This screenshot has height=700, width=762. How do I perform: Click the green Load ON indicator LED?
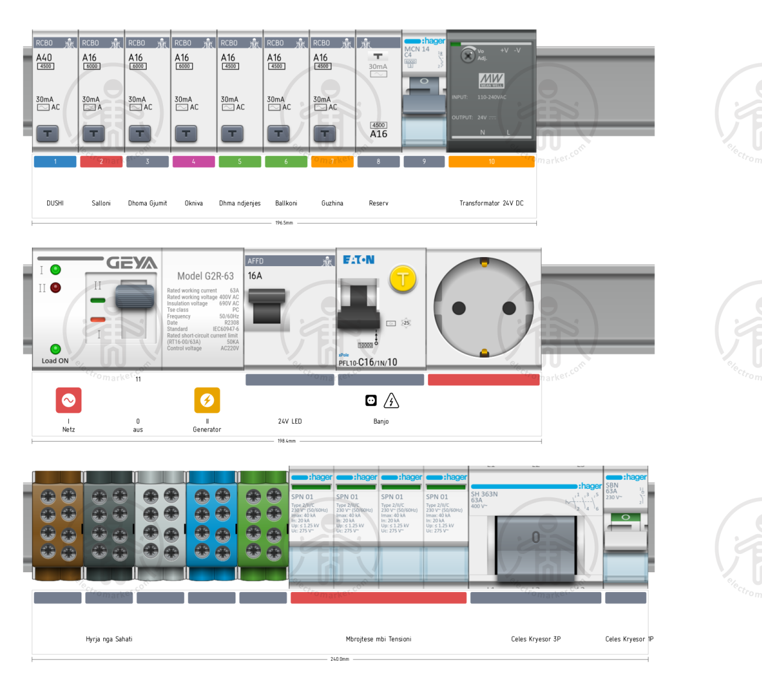point(56,349)
